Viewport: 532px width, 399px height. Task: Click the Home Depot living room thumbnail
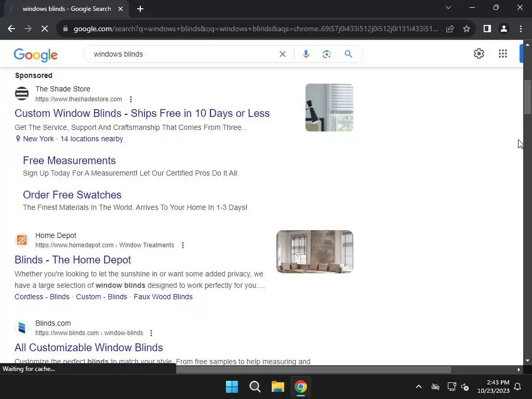point(314,252)
